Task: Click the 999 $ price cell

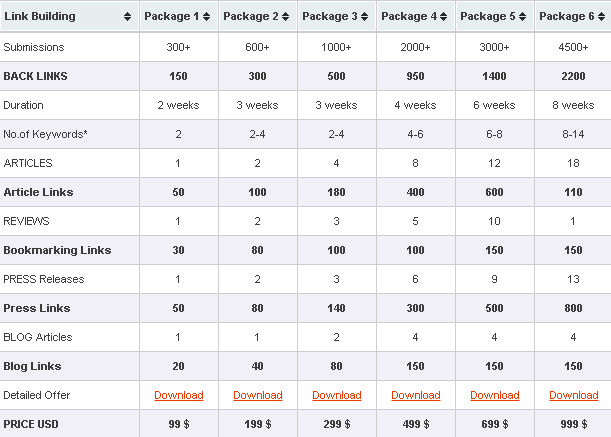Action: coord(574,424)
